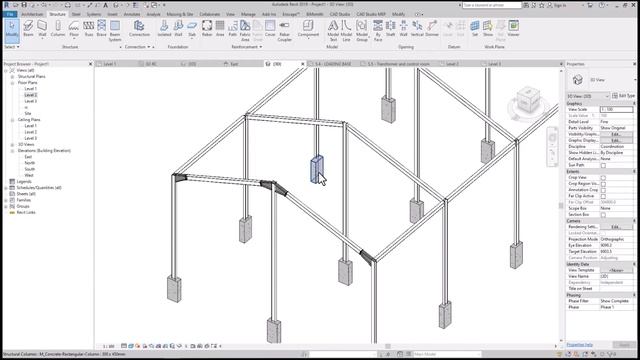Click the View Template None button

tap(616, 270)
